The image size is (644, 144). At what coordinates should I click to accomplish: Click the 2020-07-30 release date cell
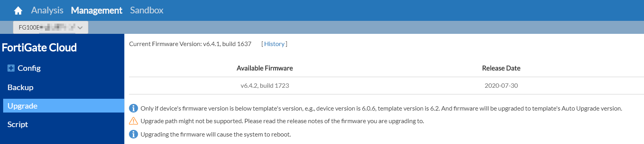click(x=501, y=85)
